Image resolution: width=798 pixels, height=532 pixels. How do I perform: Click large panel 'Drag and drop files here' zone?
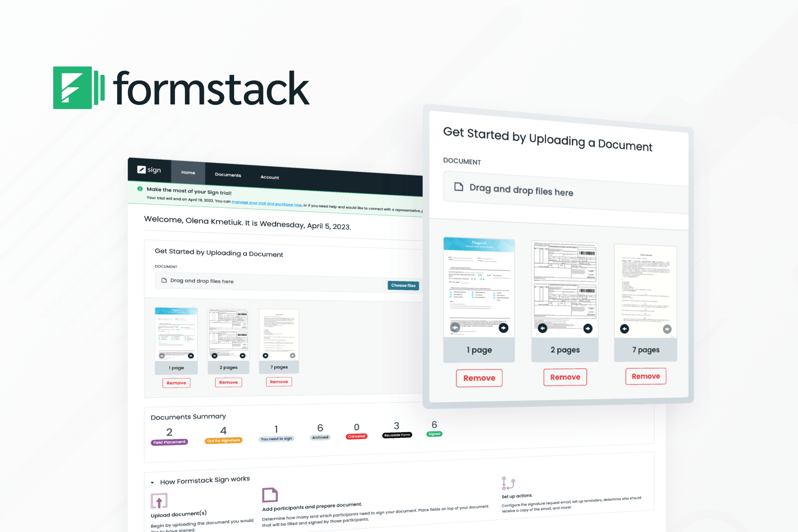pyautogui.click(x=566, y=193)
